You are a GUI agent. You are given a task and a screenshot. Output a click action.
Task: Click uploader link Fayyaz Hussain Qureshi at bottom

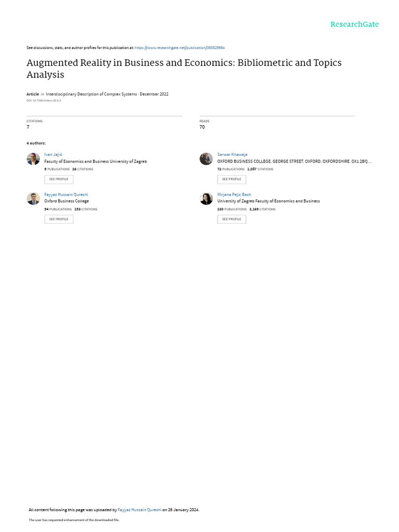tap(139, 510)
